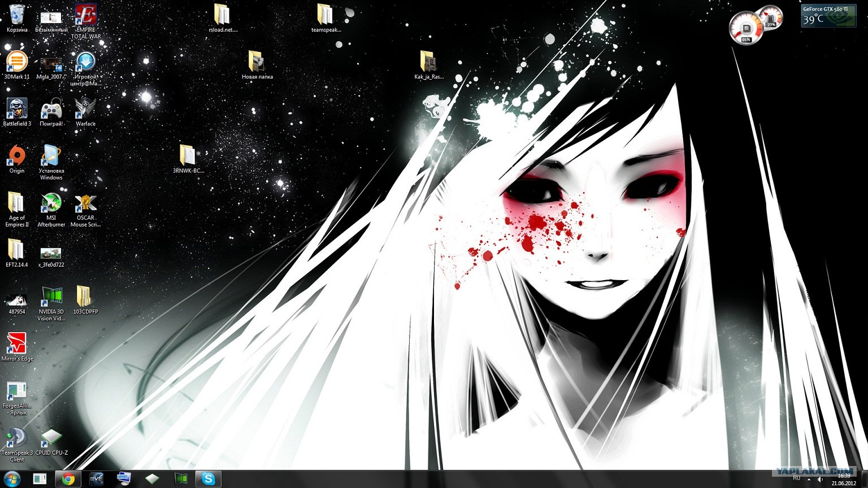Show hidden system tray icons arrow
868x488 pixels.
pyautogui.click(x=809, y=480)
